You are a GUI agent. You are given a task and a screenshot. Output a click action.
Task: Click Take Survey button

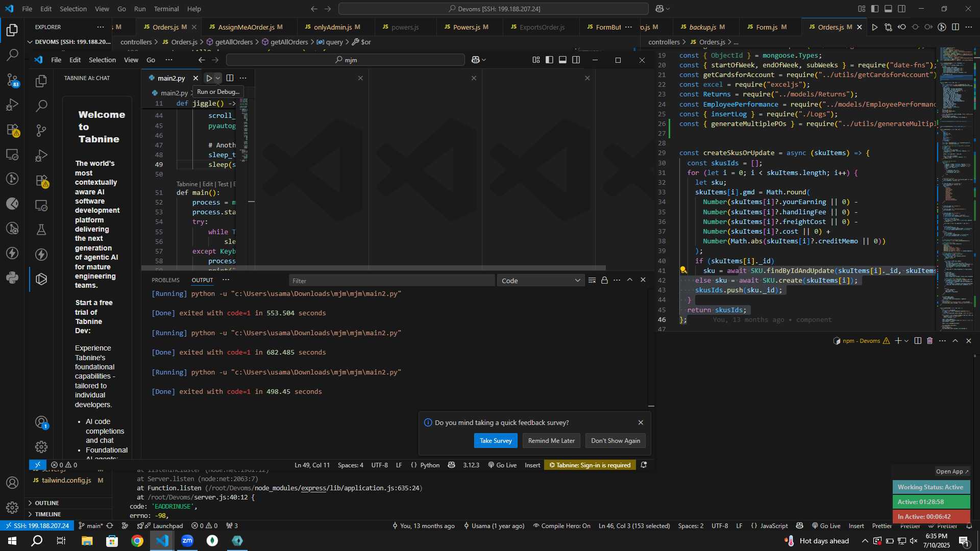496,441
